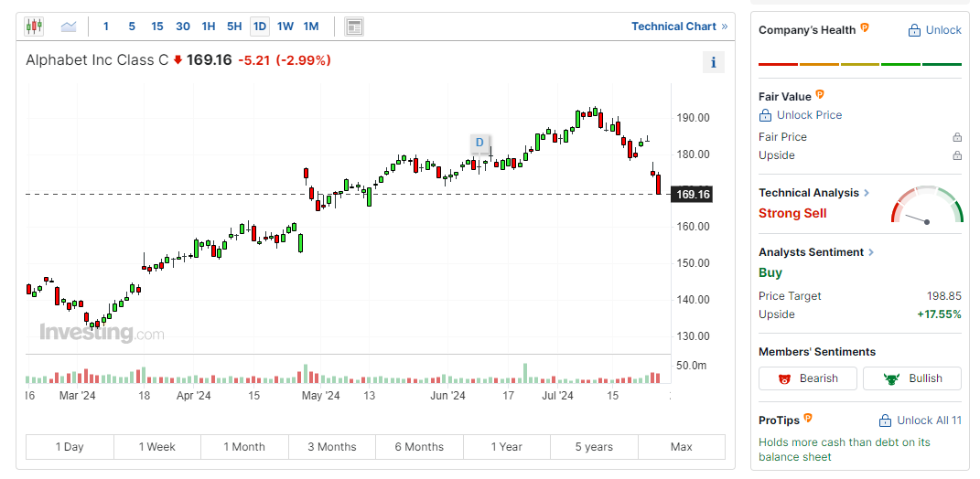Show the Max time range
Image resolution: width=980 pixels, height=479 pixels.
(682, 447)
